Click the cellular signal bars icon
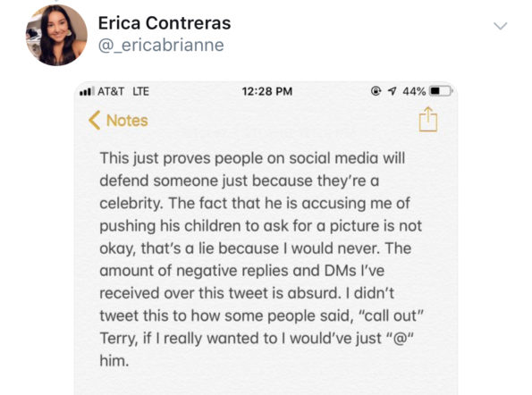The width and height of the screenshot is (532, 395). pyautogui.click(x=87, y=91)
